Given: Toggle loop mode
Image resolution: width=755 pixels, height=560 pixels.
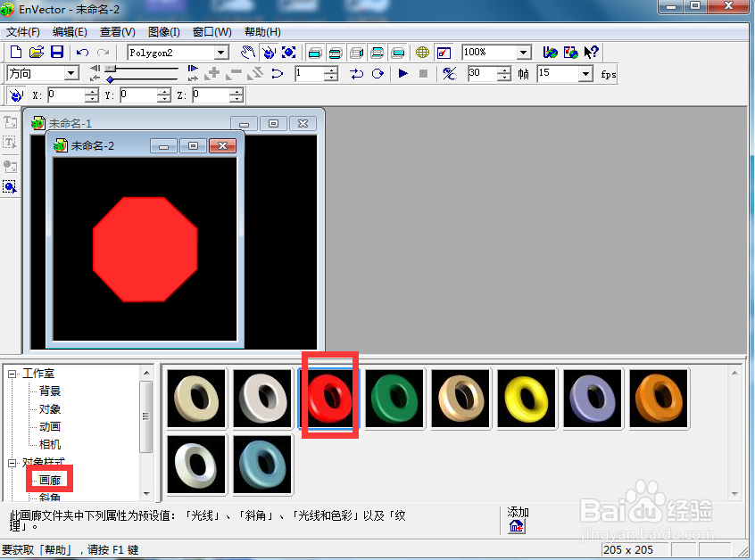Looking at the screenshot, I should click(378, 74).
